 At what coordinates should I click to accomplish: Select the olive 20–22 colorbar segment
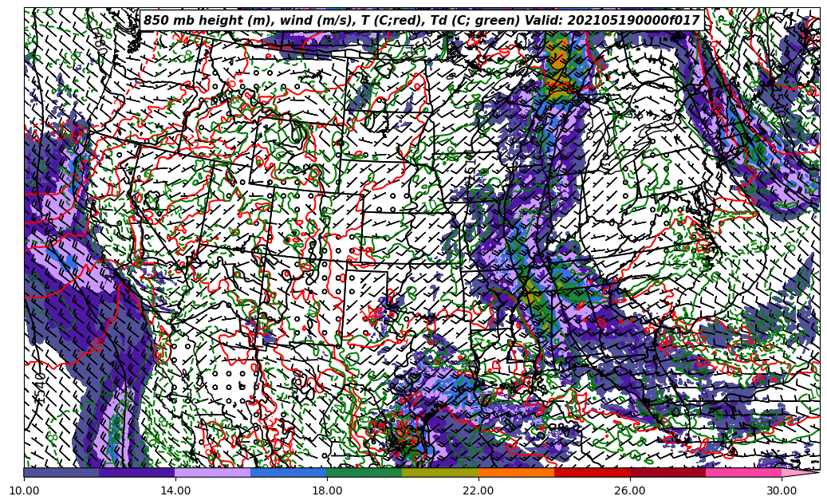(440, 473)
